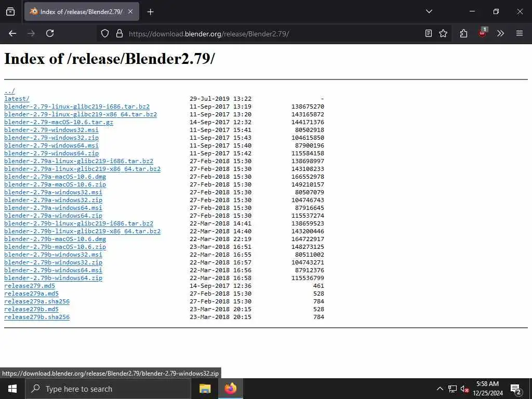Image resolution: width=532 pixels, height=399 pixels.
Task: Download blender-2.79-windows64.msi
Action: (x=51, y=145)
